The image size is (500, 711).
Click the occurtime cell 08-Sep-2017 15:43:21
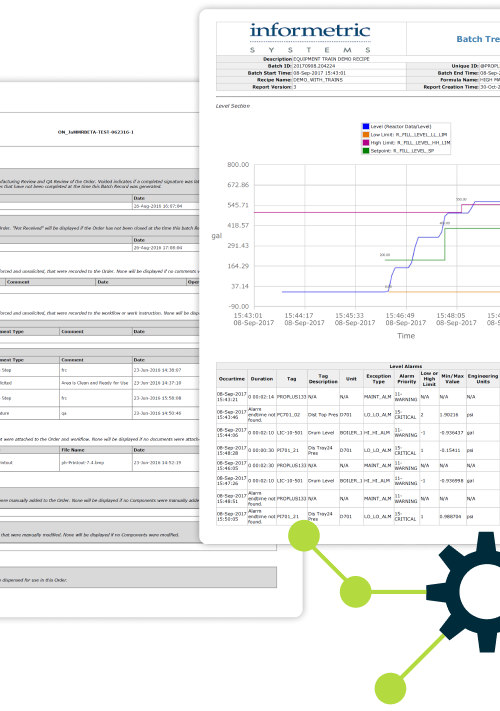232,397
